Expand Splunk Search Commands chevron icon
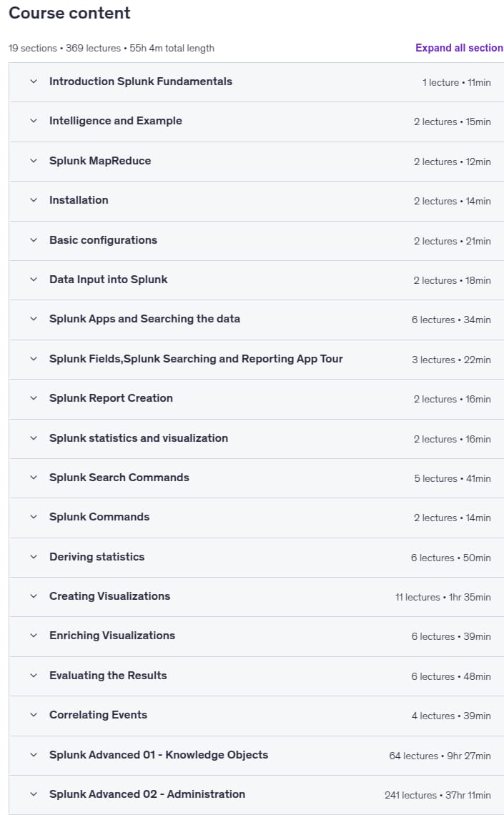504x815 pixels. click(x=34, y=478)
